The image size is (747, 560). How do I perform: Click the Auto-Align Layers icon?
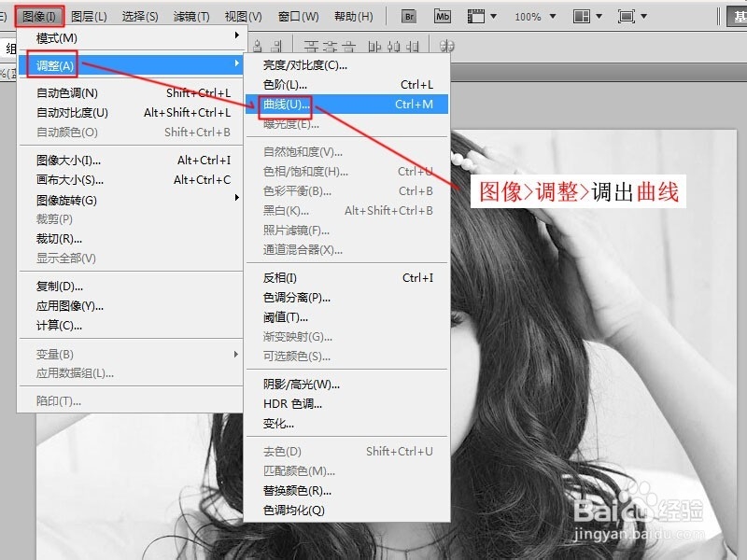(449, 45)
